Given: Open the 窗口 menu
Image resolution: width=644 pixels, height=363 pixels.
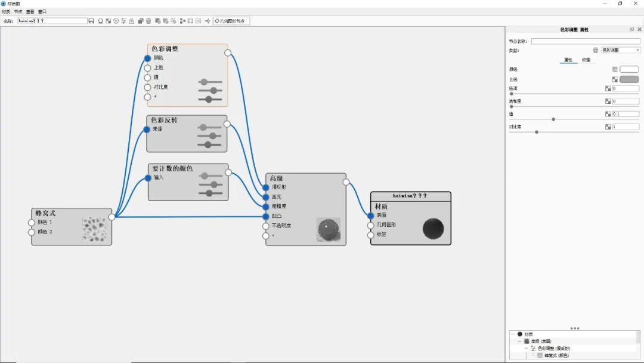Looking at the screenshot, I should point(42,11).
